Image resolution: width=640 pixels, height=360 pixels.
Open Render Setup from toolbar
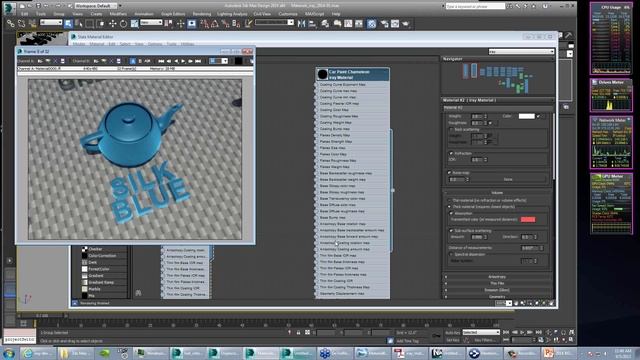point(384,24)
